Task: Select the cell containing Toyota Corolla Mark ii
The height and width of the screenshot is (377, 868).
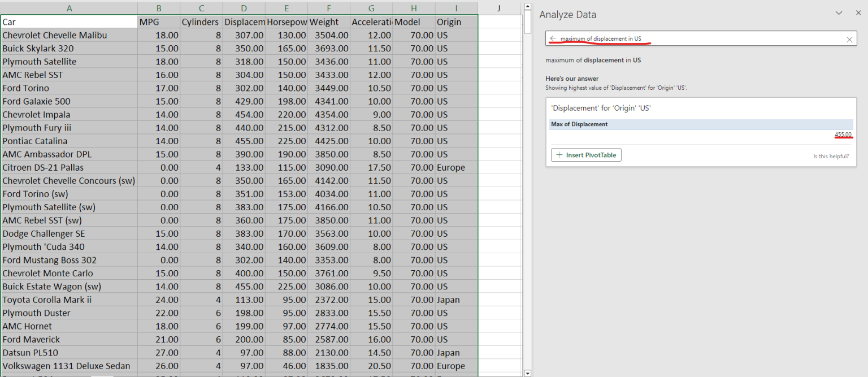Action: pos(69,300)
